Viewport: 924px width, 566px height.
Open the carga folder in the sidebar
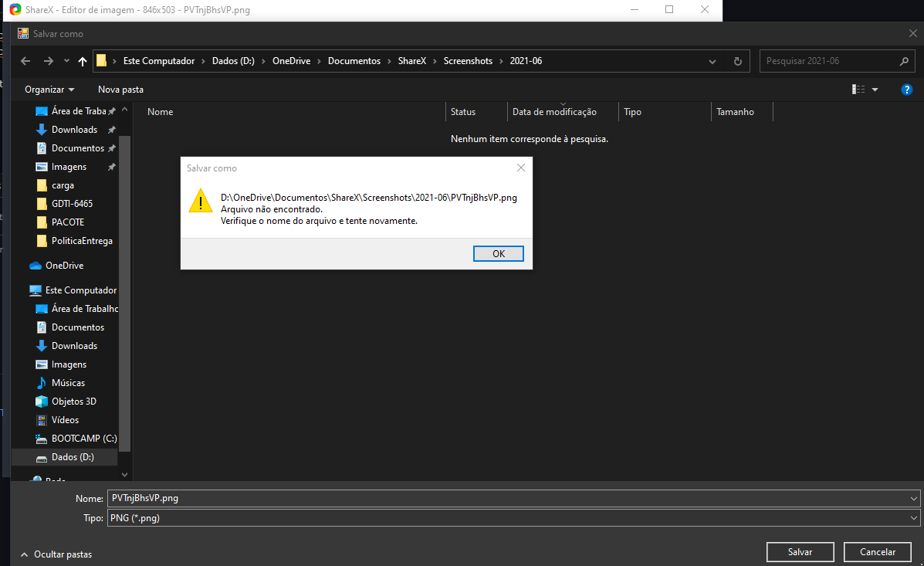tap(43, 185)
